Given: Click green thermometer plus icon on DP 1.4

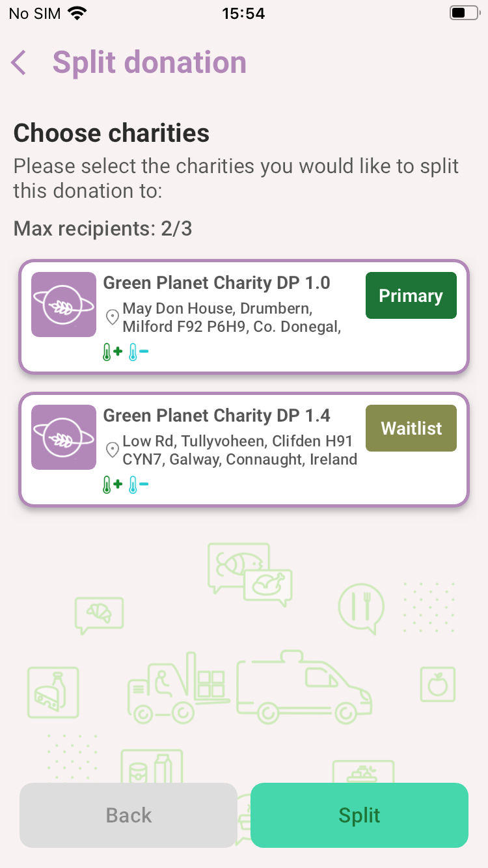Looking at the screenshot, I should (112, 485).
